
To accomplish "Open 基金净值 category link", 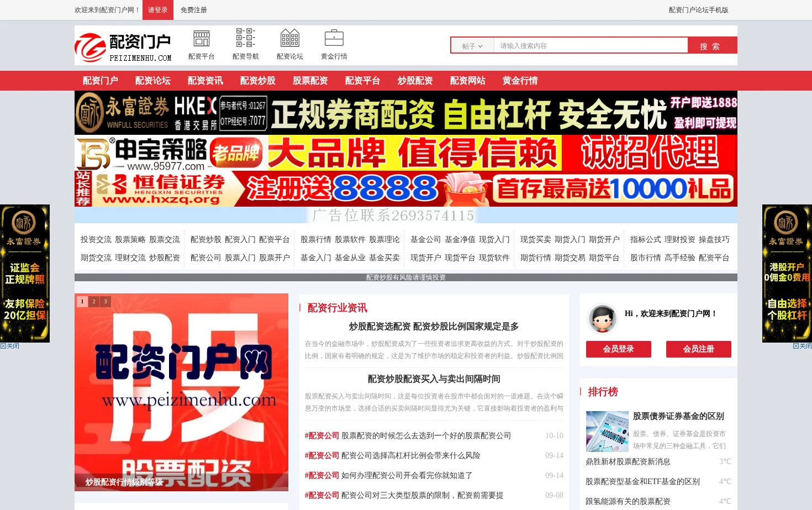I will [x=460, y=240].
